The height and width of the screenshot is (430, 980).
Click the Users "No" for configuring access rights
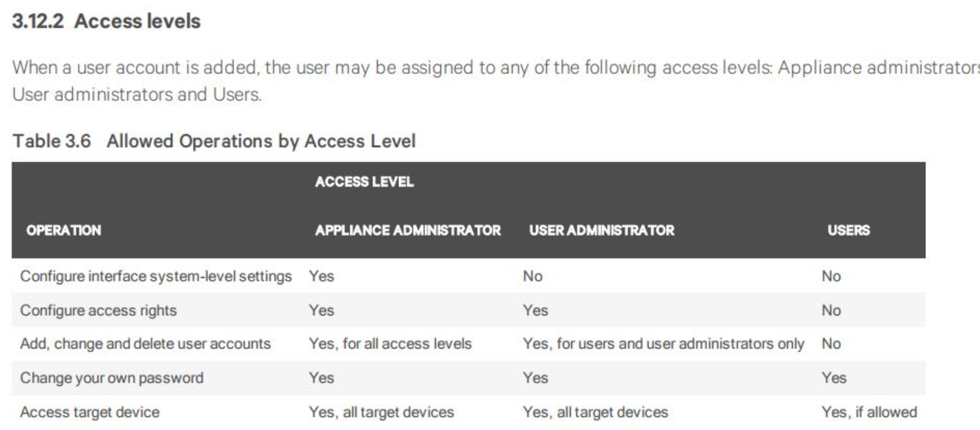click(x=831, y=310)
